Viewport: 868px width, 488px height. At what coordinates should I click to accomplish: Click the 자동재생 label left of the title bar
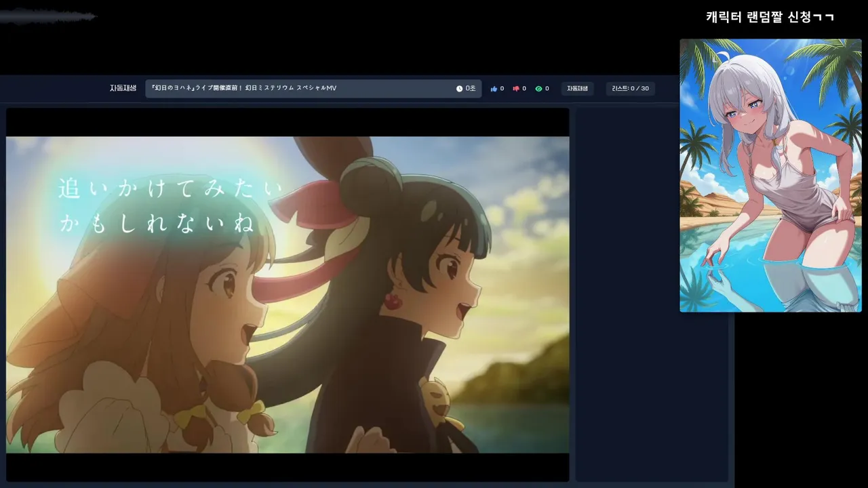click(123, 88)
